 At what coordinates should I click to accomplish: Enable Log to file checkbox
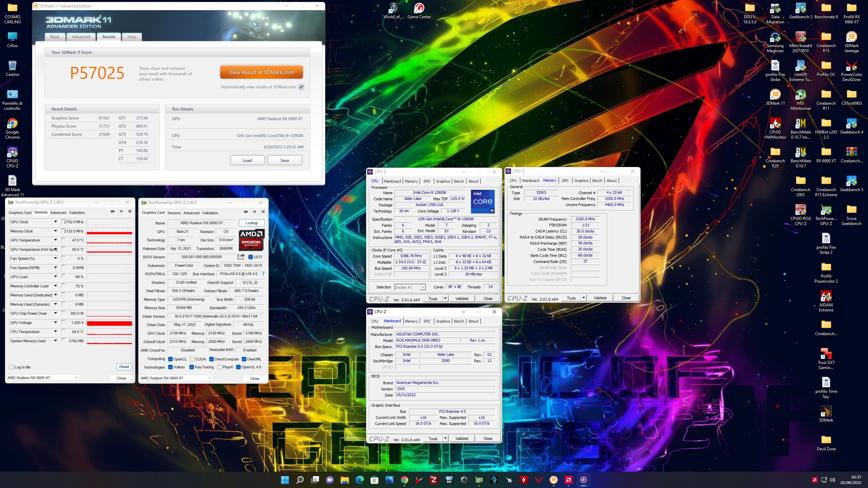click(x=12, y=367)
